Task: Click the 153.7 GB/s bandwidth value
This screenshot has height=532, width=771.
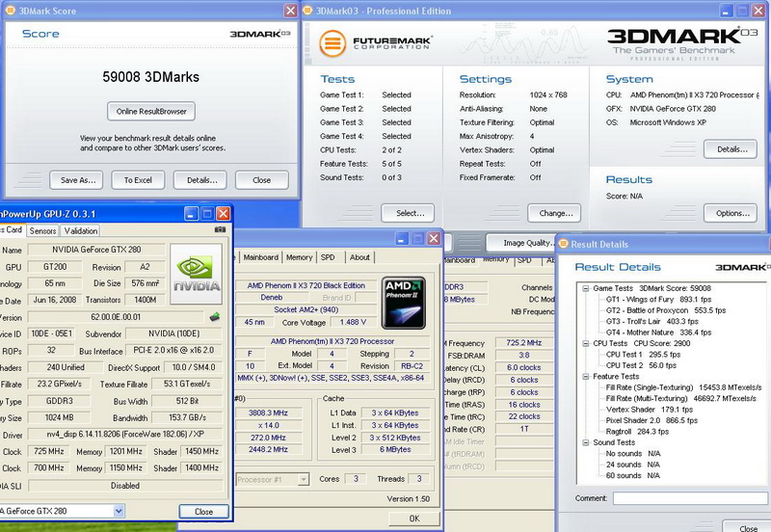Action: coord(187,418)
